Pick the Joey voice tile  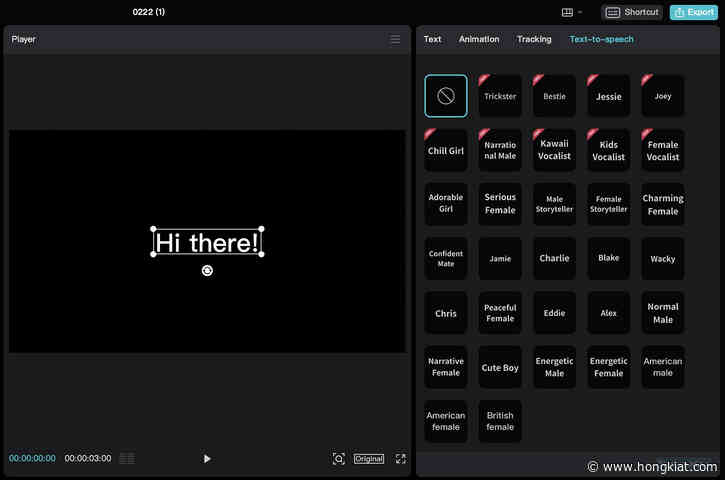tap(663, 96)
